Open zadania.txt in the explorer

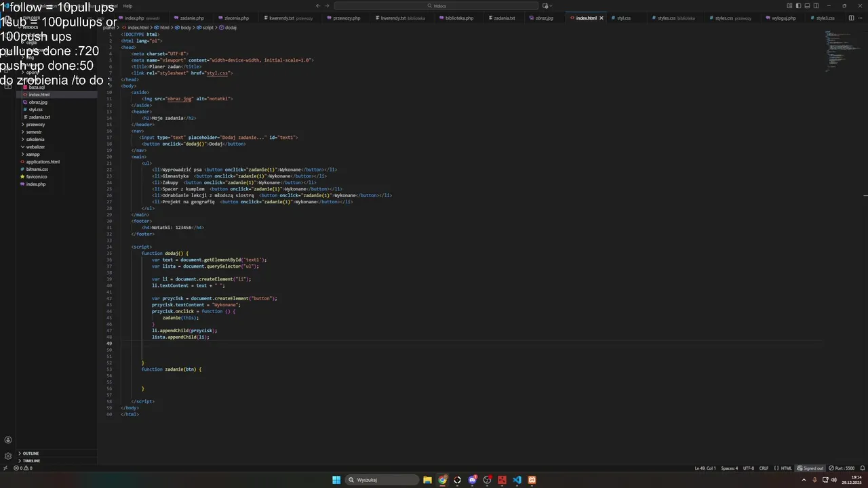click(57, 117)
